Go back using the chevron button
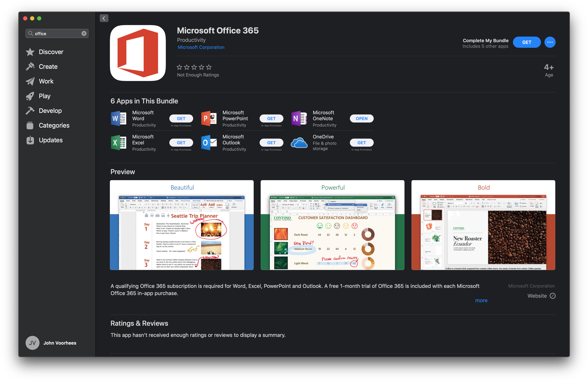 pos(104,18)
